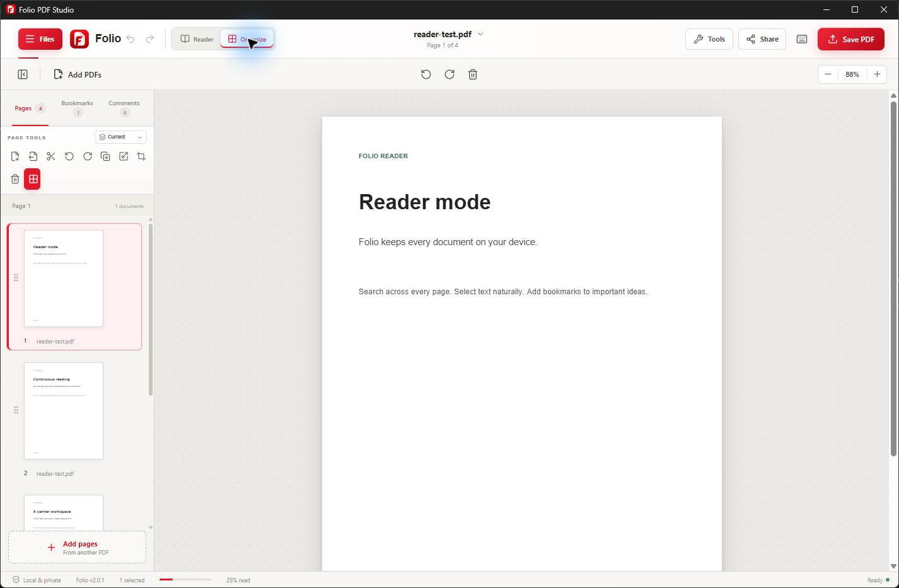Click the thumbnail list scroll-down arrow
The image size is (899, 588).
coord(151,527)
